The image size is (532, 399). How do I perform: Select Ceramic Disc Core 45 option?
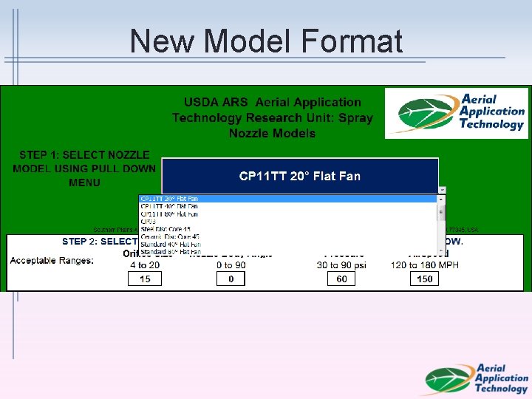pyautogui.click(x=287, y=237)
